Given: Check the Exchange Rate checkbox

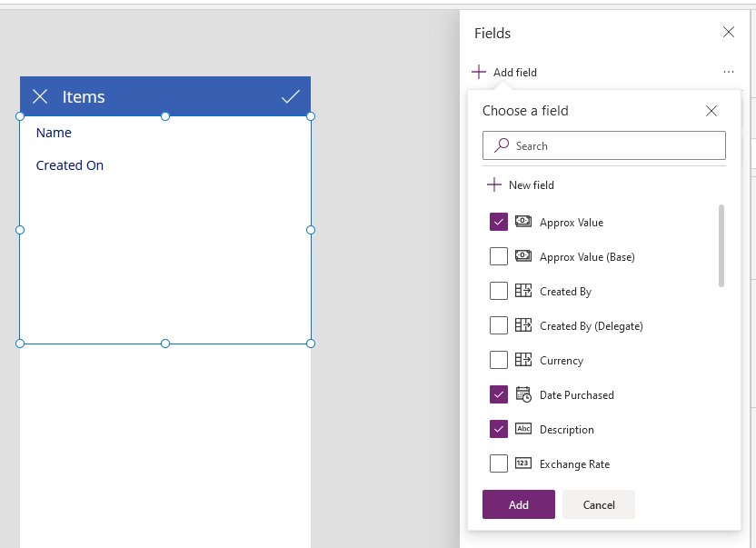Looking at the screenshot, I should click(x=499, y=463).
